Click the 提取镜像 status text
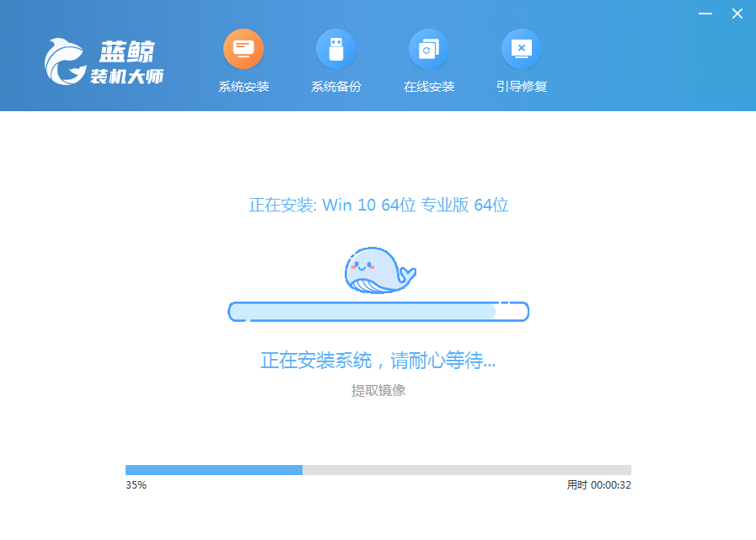This screenshot has width=756, height=540. coord(378,391)
